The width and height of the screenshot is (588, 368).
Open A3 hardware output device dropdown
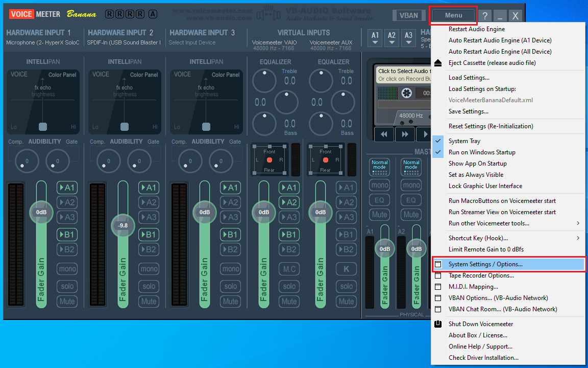pyautogui.click(x=408, y=38)
